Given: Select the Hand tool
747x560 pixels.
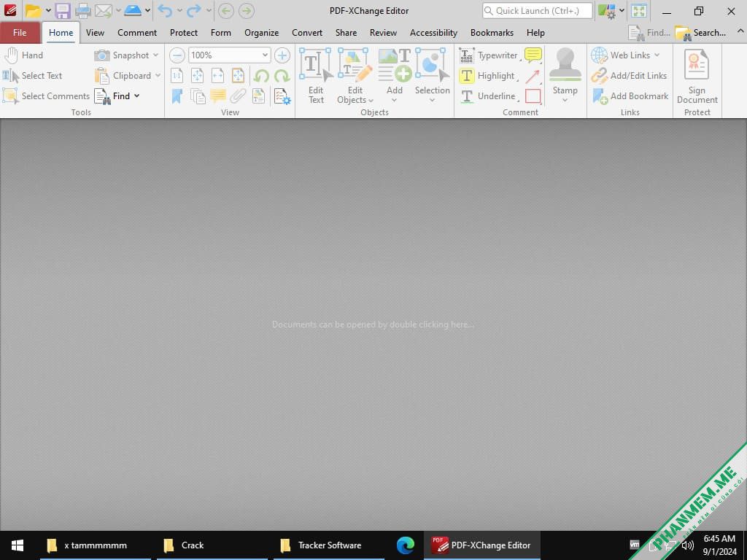Looking at the screenshot, I should (23, 55).
